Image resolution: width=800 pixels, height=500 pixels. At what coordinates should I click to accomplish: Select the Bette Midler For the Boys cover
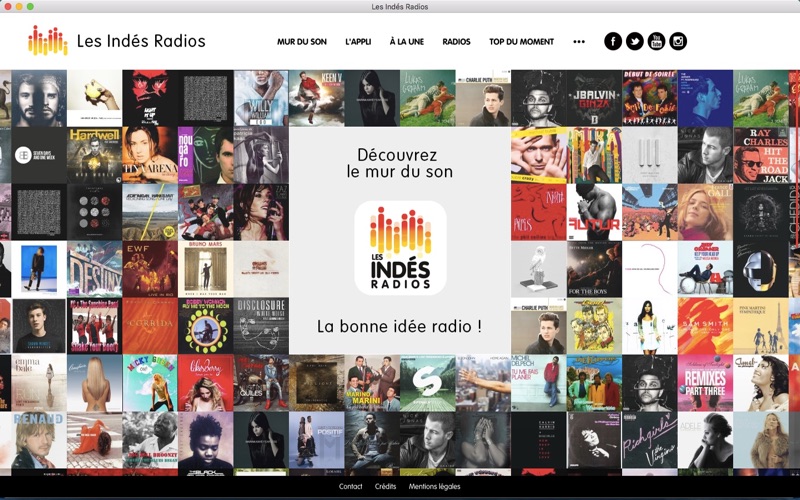tap(594, 269)
